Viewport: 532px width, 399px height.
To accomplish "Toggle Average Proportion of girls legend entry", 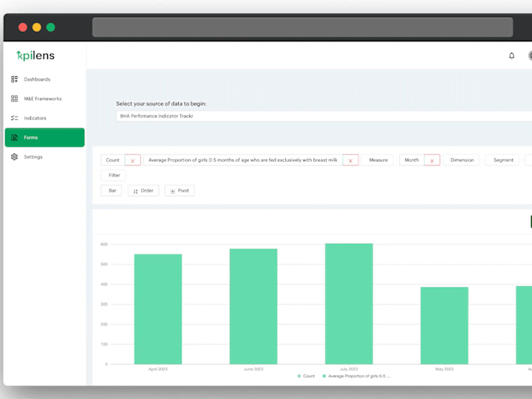I will click(x=357, y=376).
